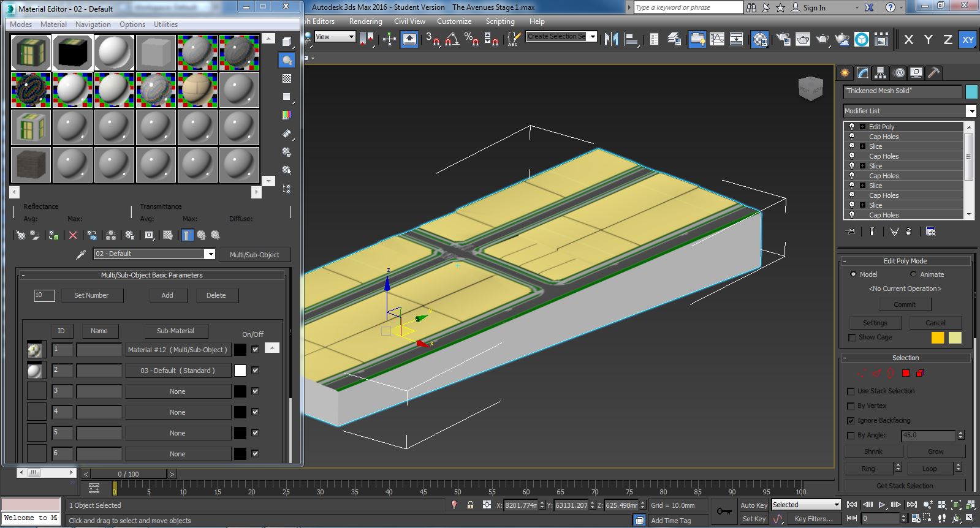Enable Show Cage checkbox

click(851, 338)
